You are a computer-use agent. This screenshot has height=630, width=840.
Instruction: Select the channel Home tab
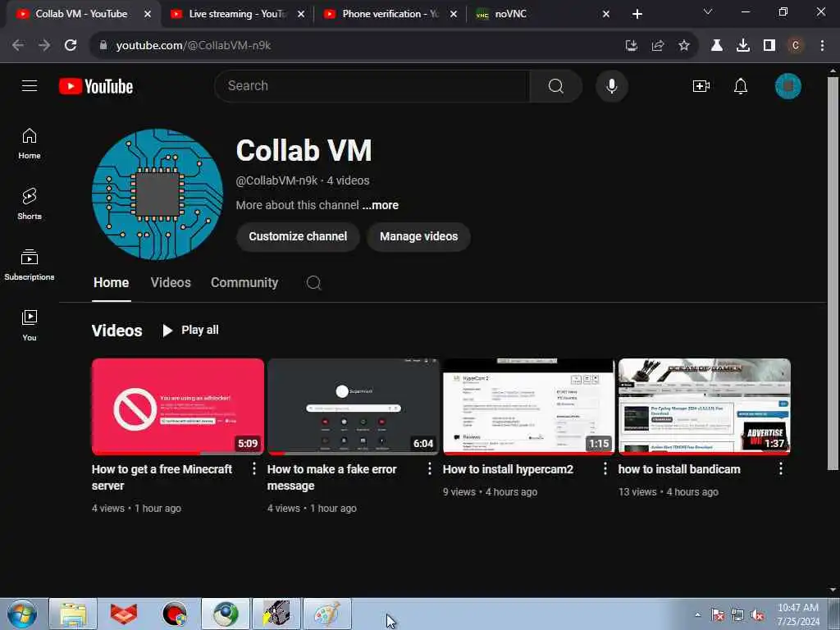click(111, 283)
